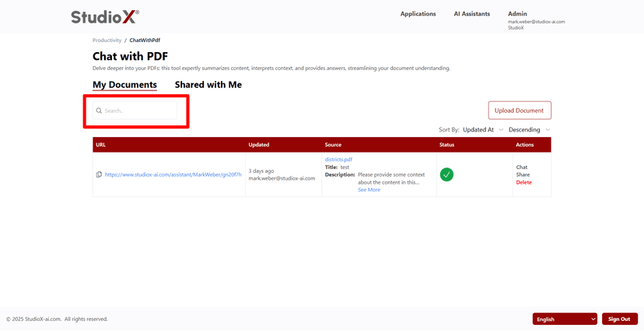
Task: Copy the assistant URL with the copy icon
Action: click(x=99, y=174)
